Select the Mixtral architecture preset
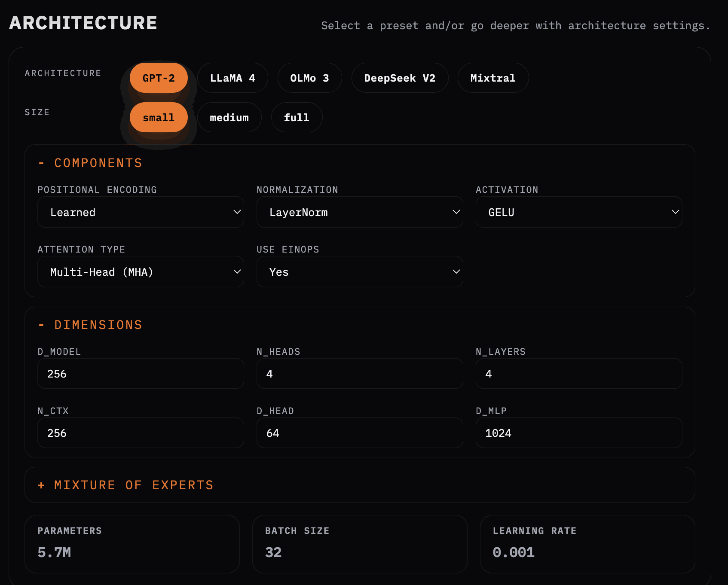The image size is (728, 585). (x=492, y=78)
